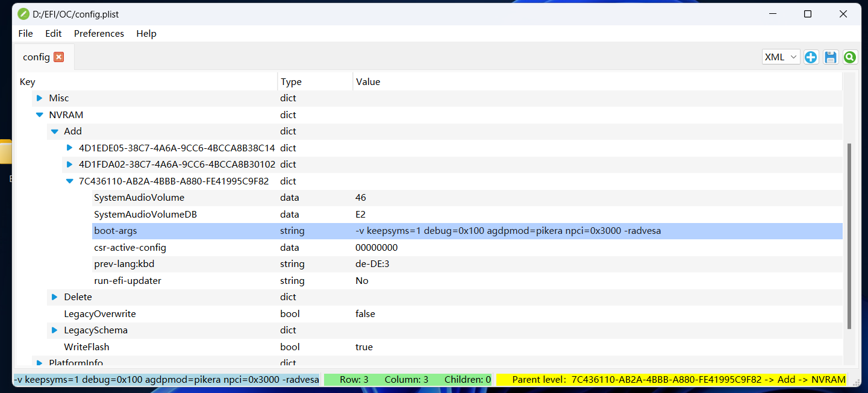Select the SystemAudioVolumeDB key
The height and width of the screenshot is (393, 868).
(145, 214)
